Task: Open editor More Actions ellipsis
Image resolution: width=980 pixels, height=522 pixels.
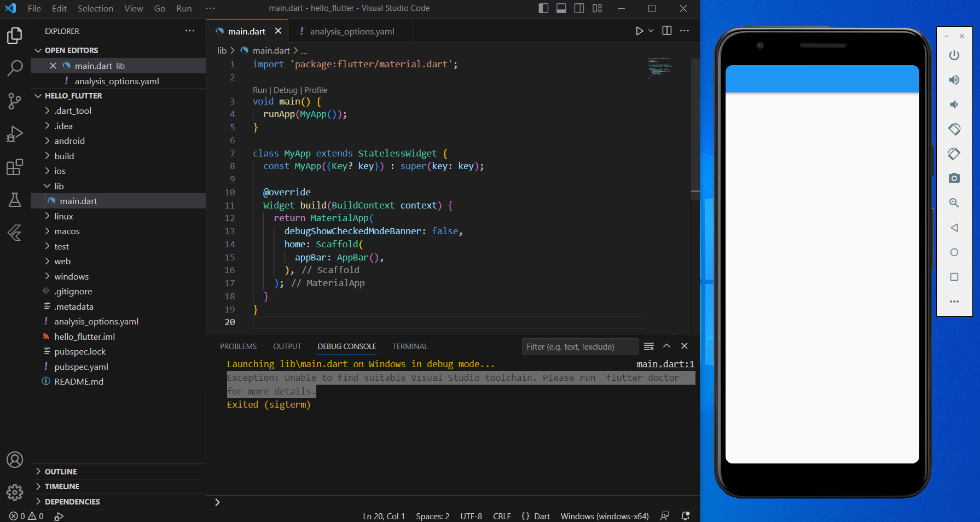Action: click(685, 31)
